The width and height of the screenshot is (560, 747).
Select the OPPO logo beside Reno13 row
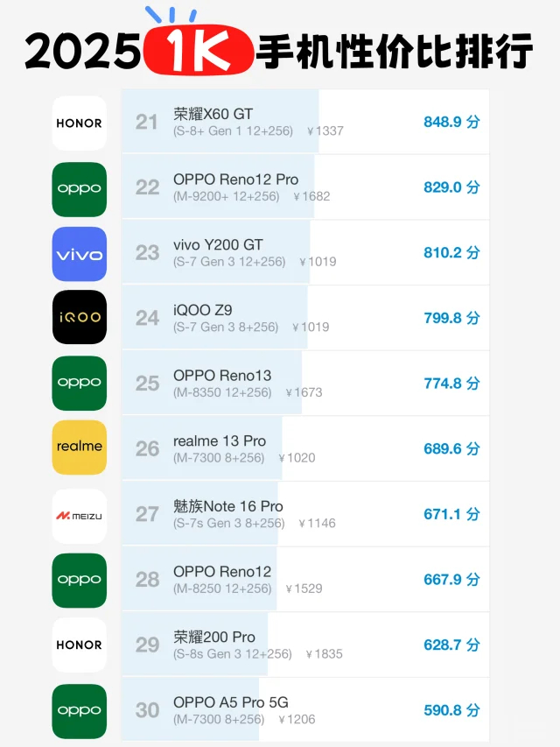[79, 383]
